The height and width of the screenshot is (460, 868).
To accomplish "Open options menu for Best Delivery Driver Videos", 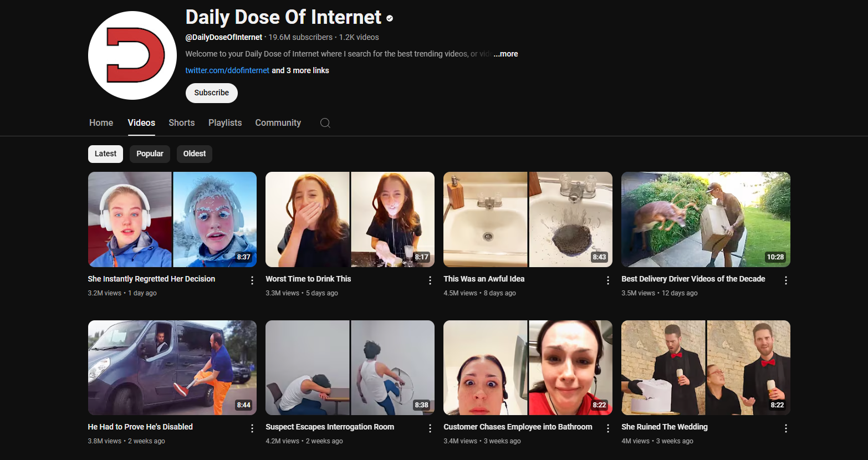I will point(786,280).
